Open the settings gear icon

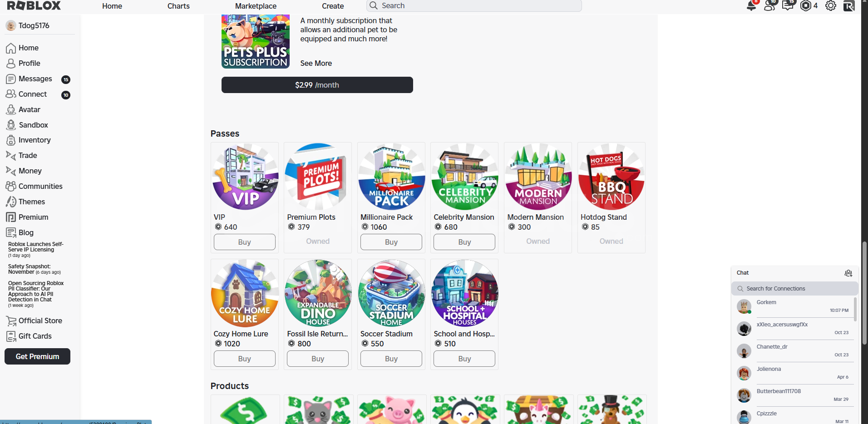(831, 6)
